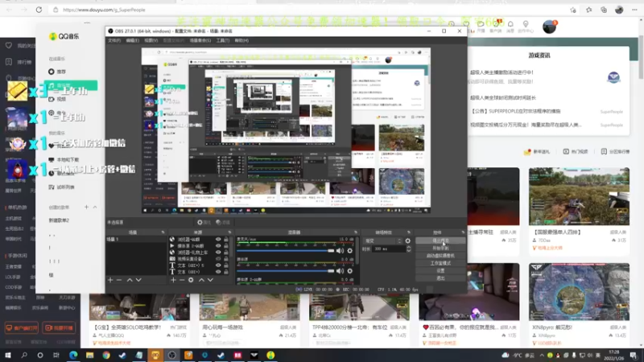Add a new playlist in QQ Music
The image size is (644, 362).
pyautogui.click(x=86, y=208)
